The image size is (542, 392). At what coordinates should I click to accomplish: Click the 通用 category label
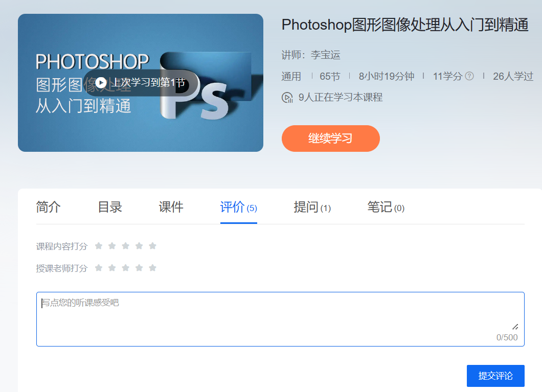coord(291,76)
